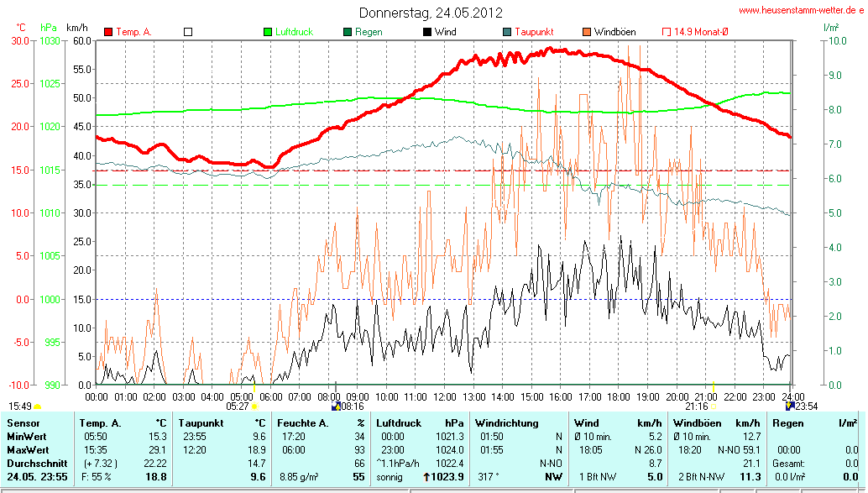Click the moonrise icon next to 08:16
Viewport: 868px width, 493px height.
pyautogui.click(x=336, y=406)
